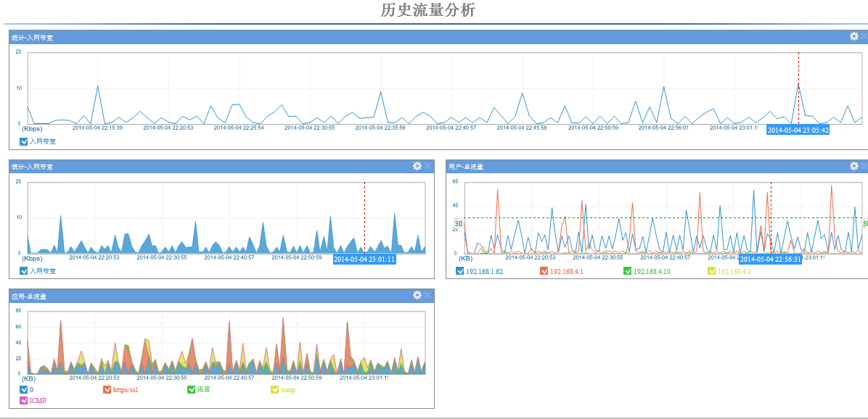
Task: Toggle the https/ssl application checkbox
Action: click(107, 390)
